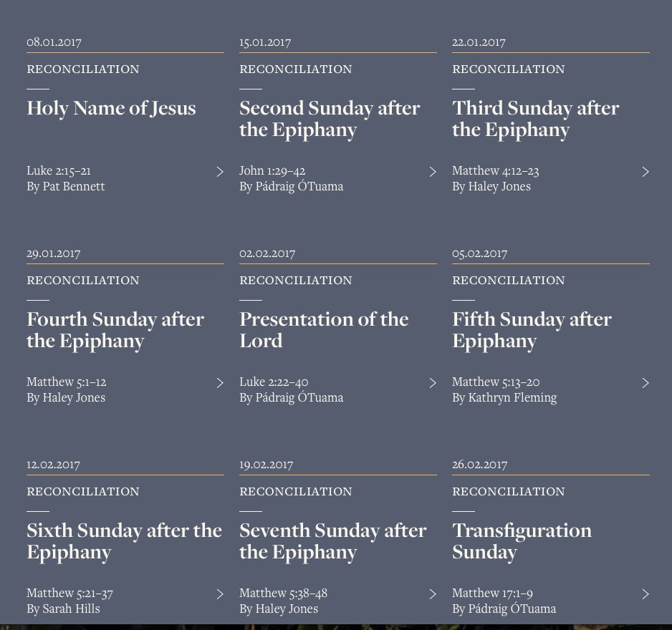Image resolution: width=672 pixels, height=630 pixels.
Task: Click arrow icon beside John 1:29–42
Action: pyautogui.click(x=433, y=172)
